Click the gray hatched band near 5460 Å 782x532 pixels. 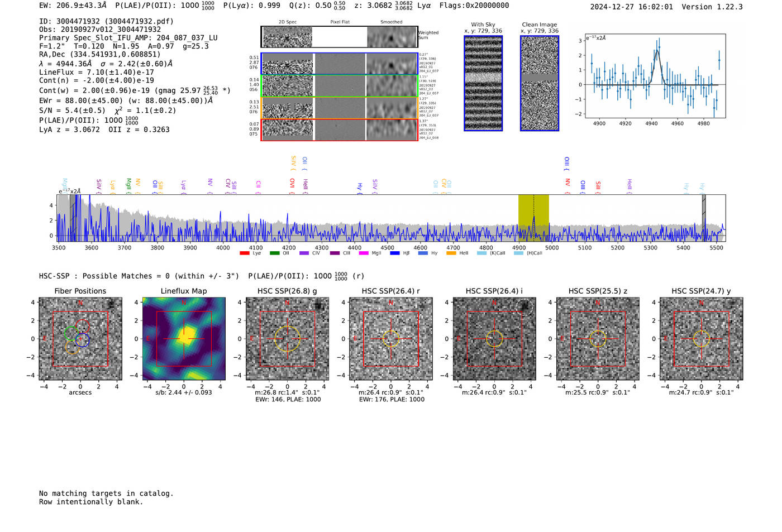pyautogui.click(x=704, y=218)
